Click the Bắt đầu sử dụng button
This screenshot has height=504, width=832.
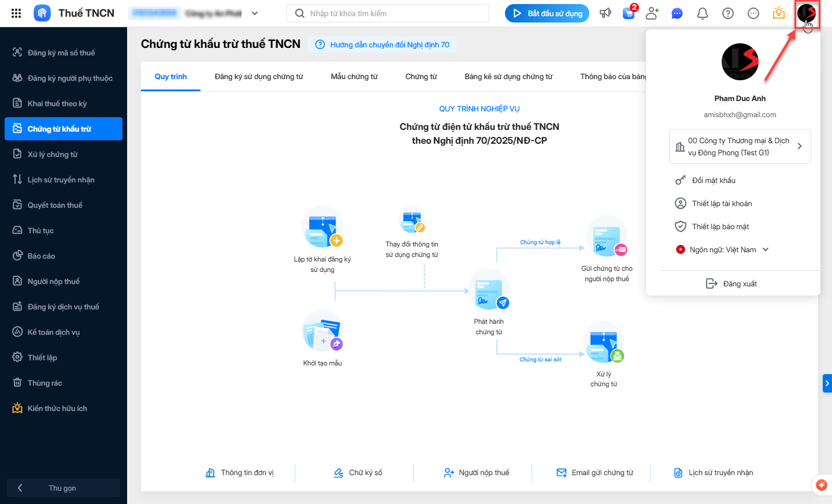coord(547,13)
